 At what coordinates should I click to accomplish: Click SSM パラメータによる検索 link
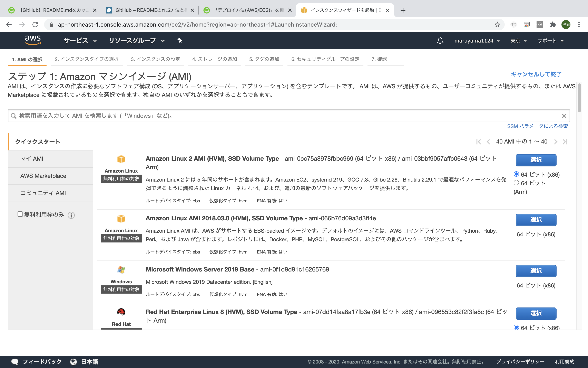[537, 126]
